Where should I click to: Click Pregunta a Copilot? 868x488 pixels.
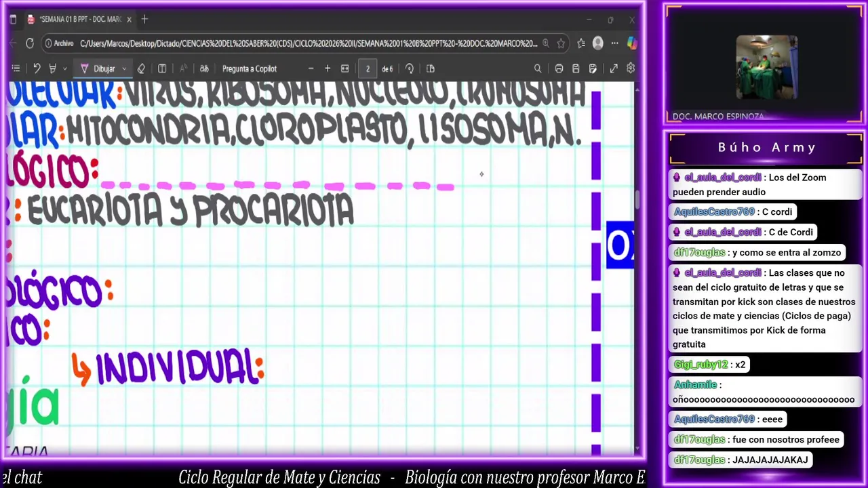250,68
